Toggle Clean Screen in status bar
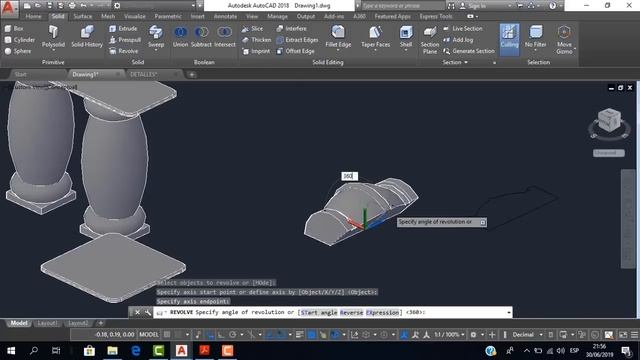Image resolution: width=640 pixels, height=360 pixels. (x=623, y=335)
